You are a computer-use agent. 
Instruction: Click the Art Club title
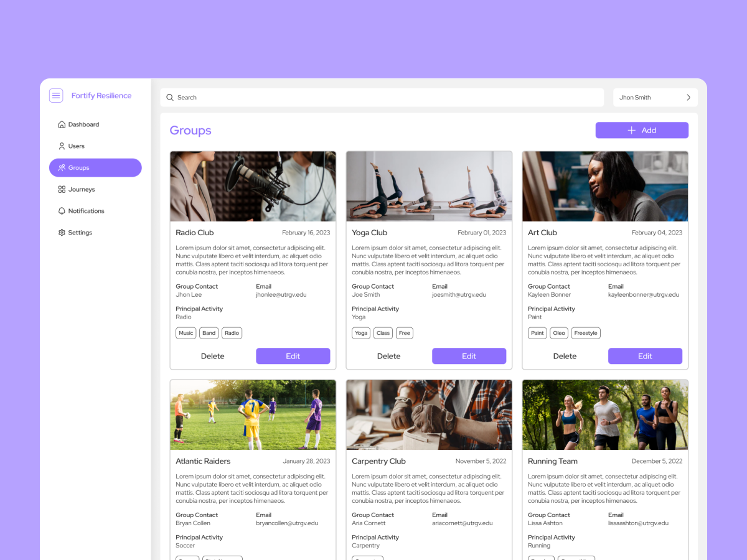point(542,233)
